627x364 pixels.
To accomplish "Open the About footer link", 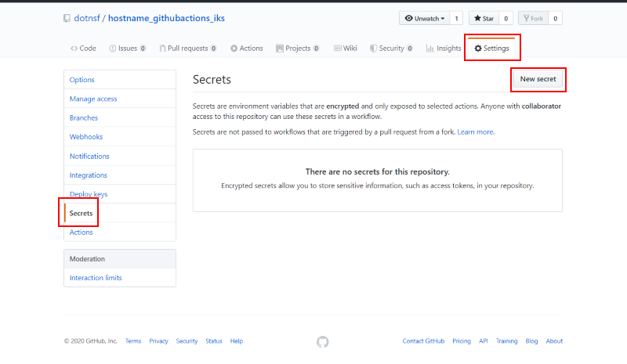I will 554,341.
